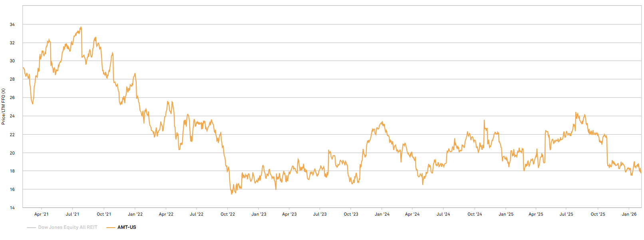The height and width of the screenshot is (240, 644).
Task: Click the 28 y-axis value
Action: (12, 79)
